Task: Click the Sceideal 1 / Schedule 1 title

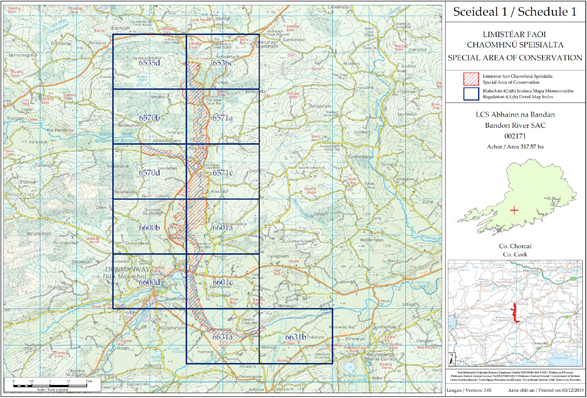Action: tap(514, 12)
